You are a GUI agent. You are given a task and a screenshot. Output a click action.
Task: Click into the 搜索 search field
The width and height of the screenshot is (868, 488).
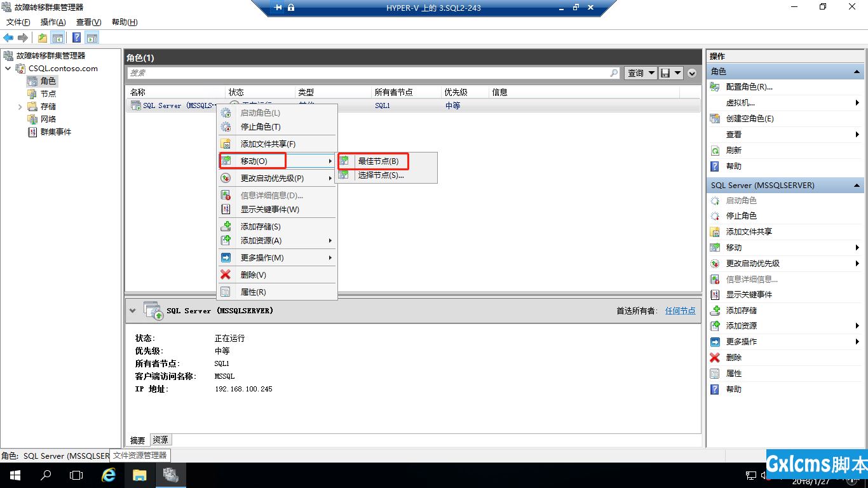(x=367, y=73)
